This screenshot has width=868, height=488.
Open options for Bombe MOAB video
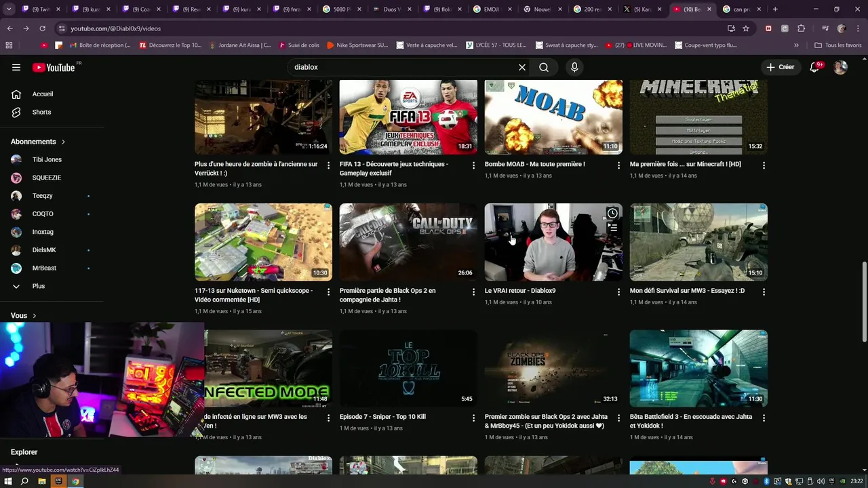pyautogui.click(x=618, y=165)
